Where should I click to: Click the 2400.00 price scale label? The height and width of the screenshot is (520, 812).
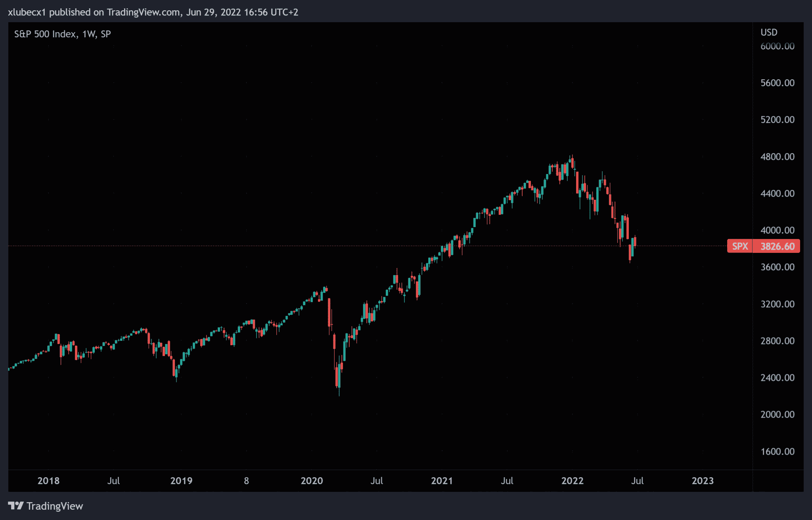(x=777, y=378)
